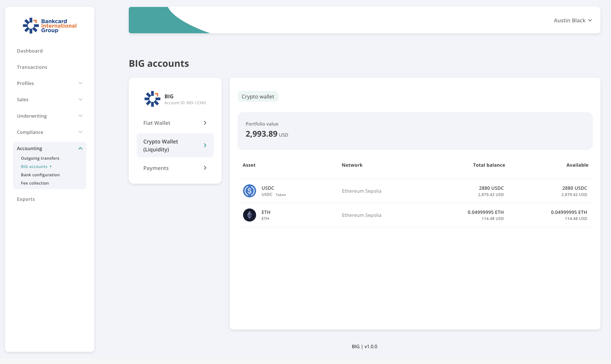This screenshot has height=364, width=611.
Task: Click the ETH coin icon
Action: pyautogui.click(x=249, y=215)
